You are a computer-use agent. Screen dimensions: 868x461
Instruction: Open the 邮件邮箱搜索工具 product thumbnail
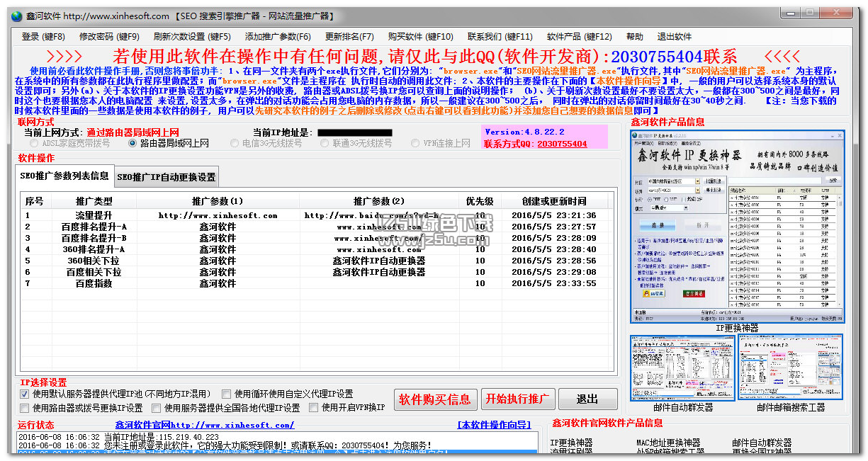pos(791,368)
